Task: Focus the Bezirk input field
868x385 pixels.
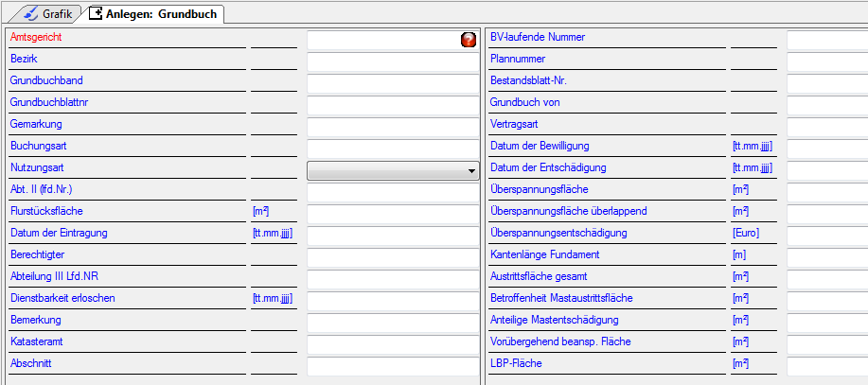Action: 393,62
